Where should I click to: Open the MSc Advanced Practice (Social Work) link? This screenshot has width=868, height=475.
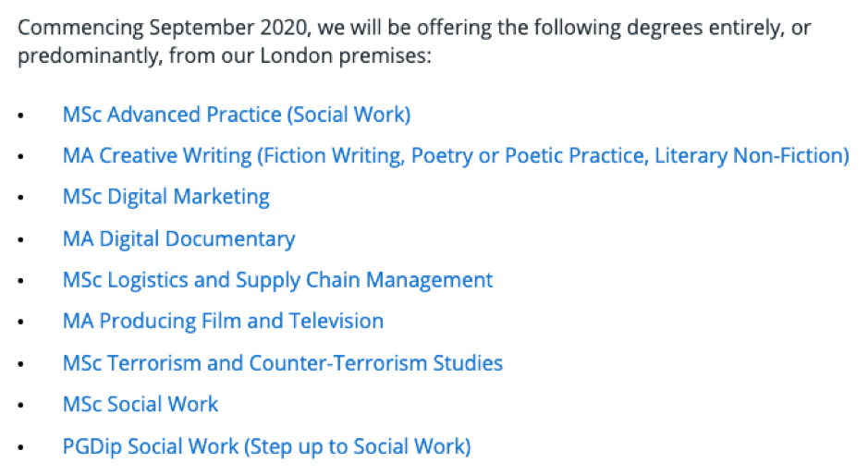point(237,115)
